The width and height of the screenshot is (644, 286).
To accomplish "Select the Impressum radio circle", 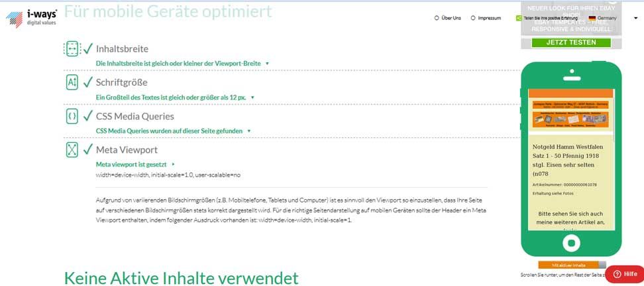I will 473,18.
